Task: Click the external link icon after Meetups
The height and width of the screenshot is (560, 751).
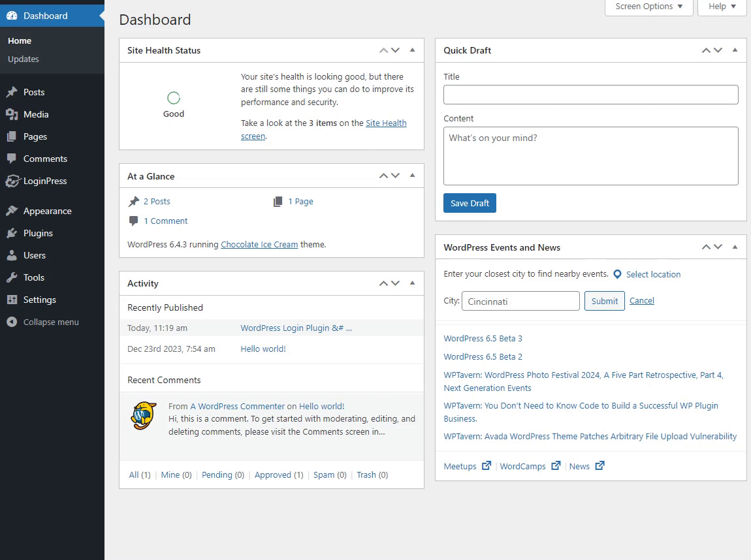Action: pos(487,465)
